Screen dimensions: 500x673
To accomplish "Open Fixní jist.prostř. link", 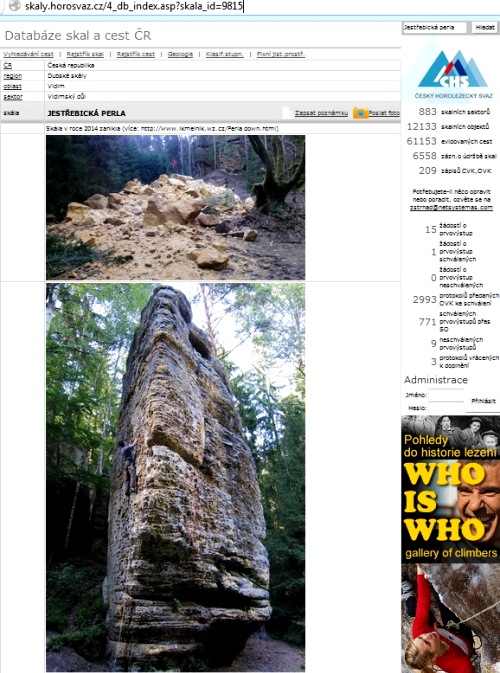I will (x=281, y=54).
